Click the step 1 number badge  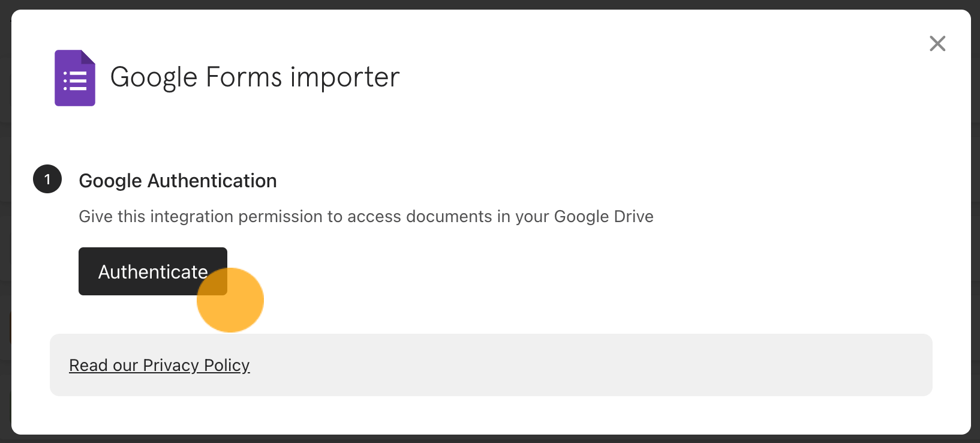(x=47, y=179)
